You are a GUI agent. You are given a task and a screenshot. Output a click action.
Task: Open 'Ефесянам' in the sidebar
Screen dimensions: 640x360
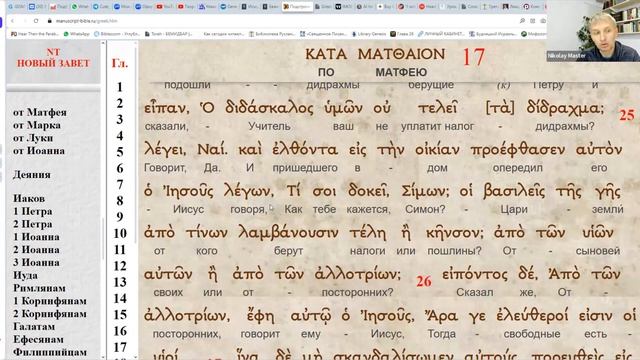38,339
